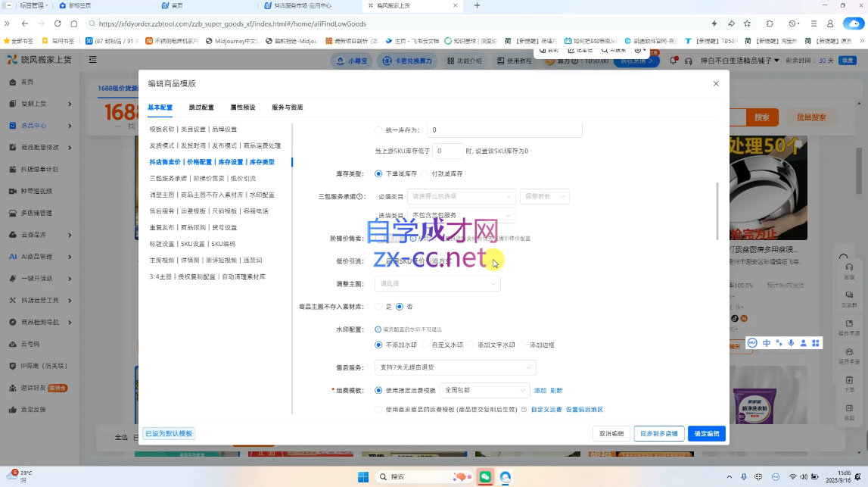The image size is (868, 487).
Task: Expand the 全国包邮 运费模板 dropdown
Action: [x=484, y=390]
